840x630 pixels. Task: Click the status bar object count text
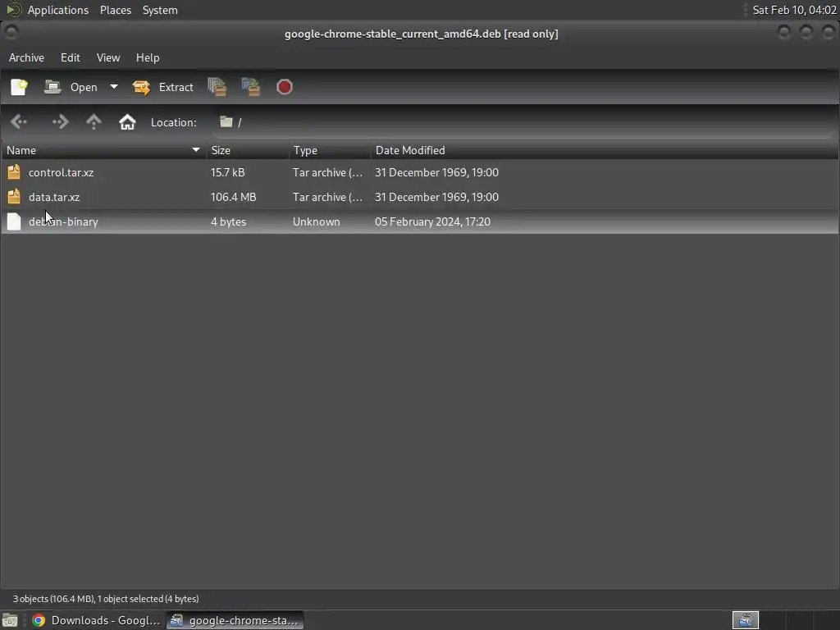tap(106, 599)
